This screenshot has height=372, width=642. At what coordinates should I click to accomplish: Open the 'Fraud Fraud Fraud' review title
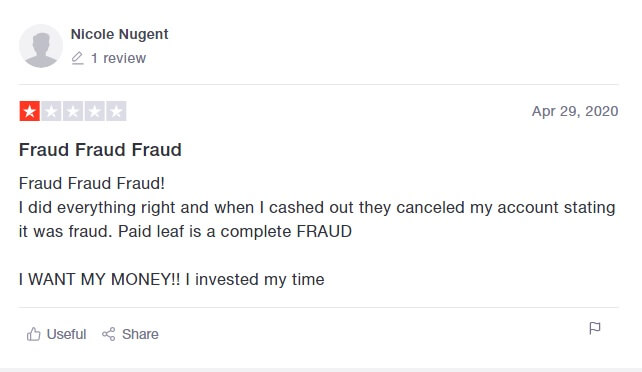100,149
